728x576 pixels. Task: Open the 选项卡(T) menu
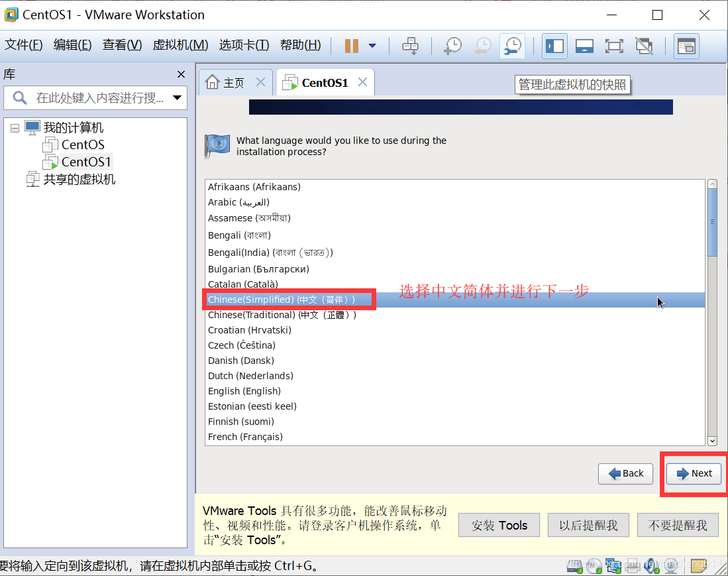pyautogui.click(x=244, y=45)
